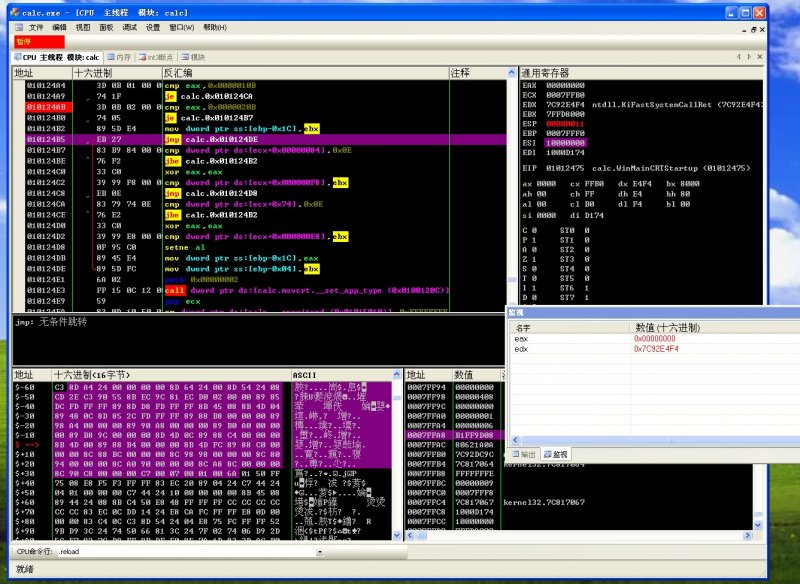800x584 pixels.
Task: Click the EIP value 01012475
Action: click(565, 168)
